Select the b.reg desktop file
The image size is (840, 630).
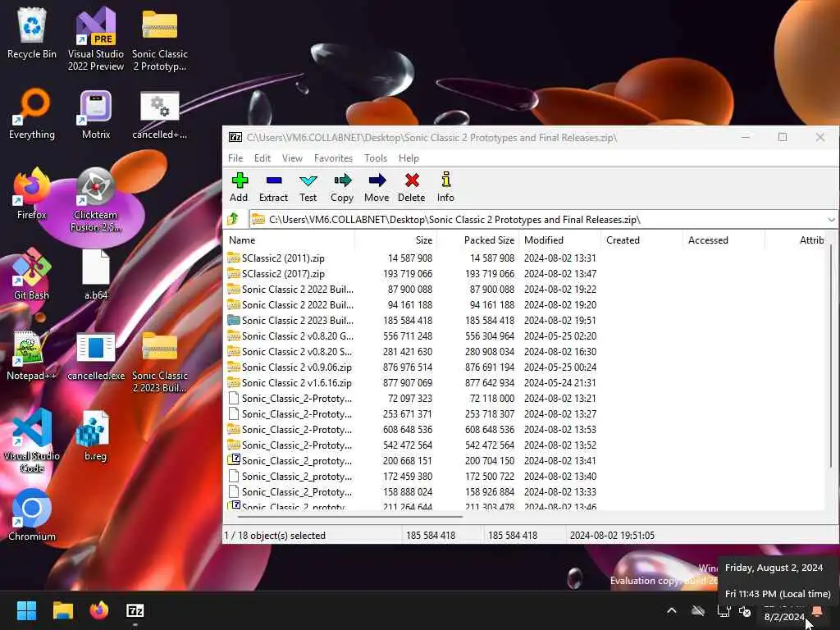(x=95, y=436)
